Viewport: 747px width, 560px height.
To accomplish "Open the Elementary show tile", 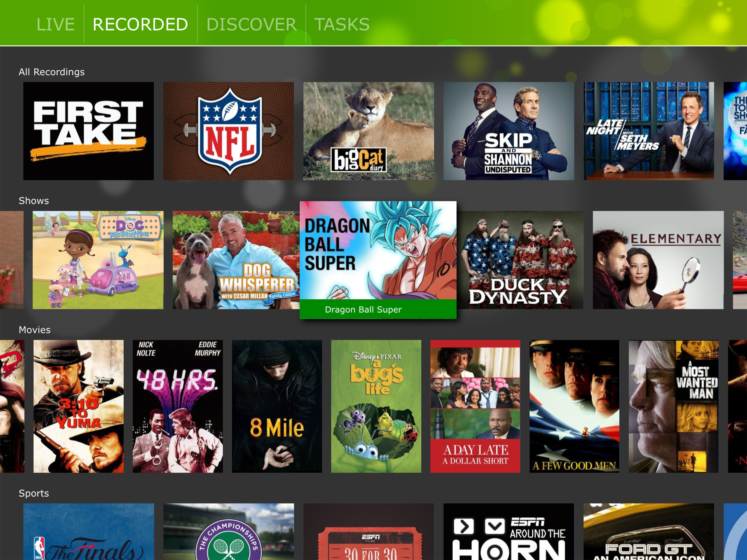I will tap(658, 260).
